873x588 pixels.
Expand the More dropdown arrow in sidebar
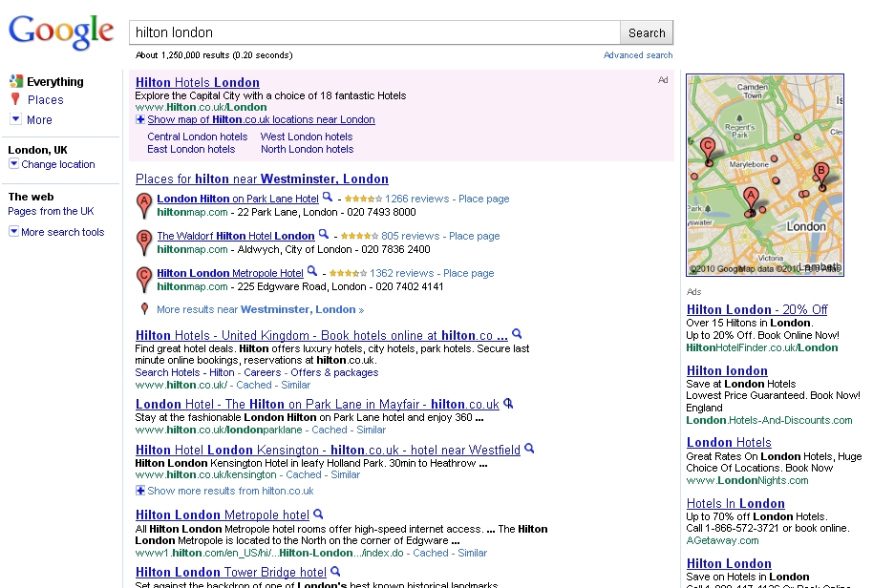coord(15,118)
